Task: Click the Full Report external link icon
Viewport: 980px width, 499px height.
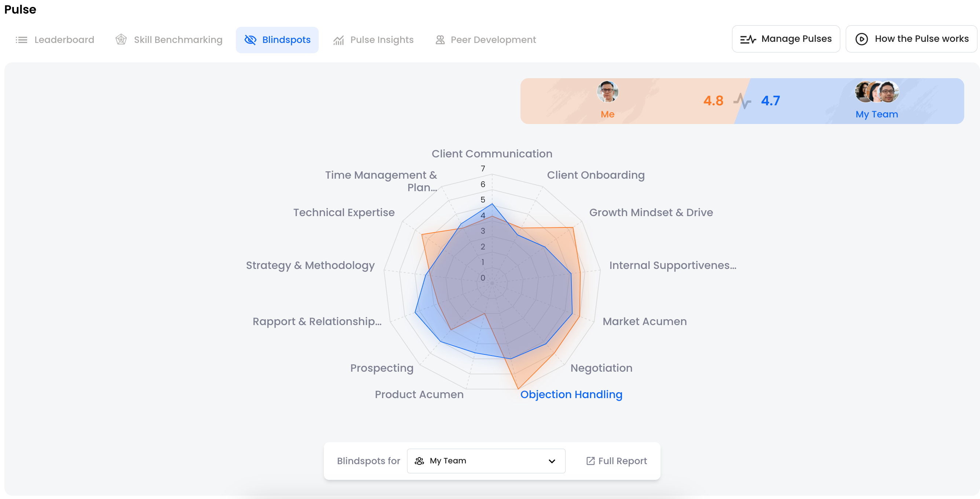Action: 590,461
